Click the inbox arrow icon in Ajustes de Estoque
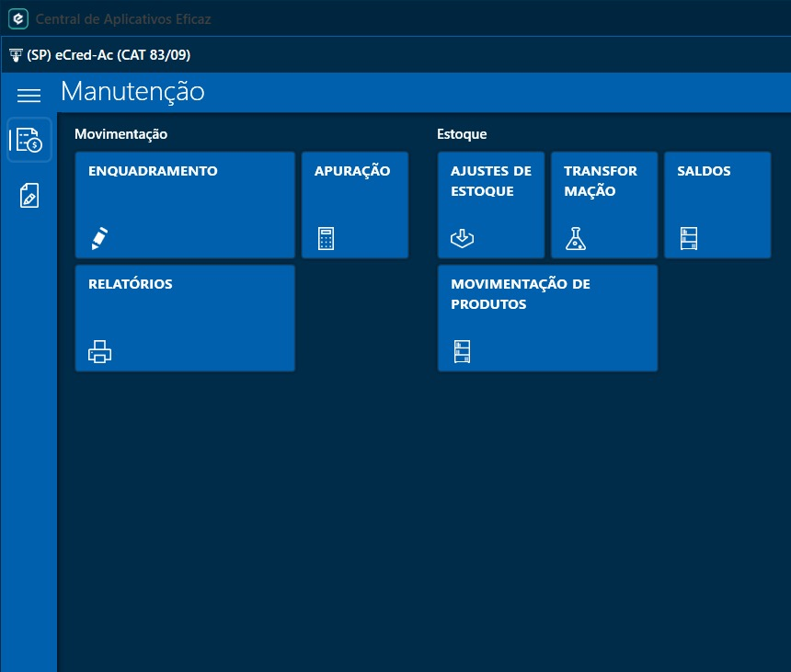791x672 pixels. pyautogui.click(x=462, y=238)
